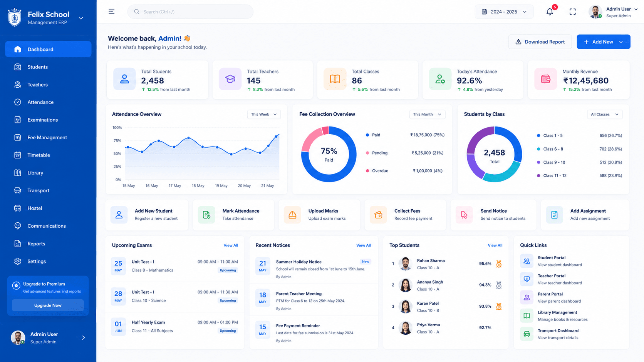View All upcoming exams link
The height and width of the screenshot is (362, 644).
click(231, 245)
